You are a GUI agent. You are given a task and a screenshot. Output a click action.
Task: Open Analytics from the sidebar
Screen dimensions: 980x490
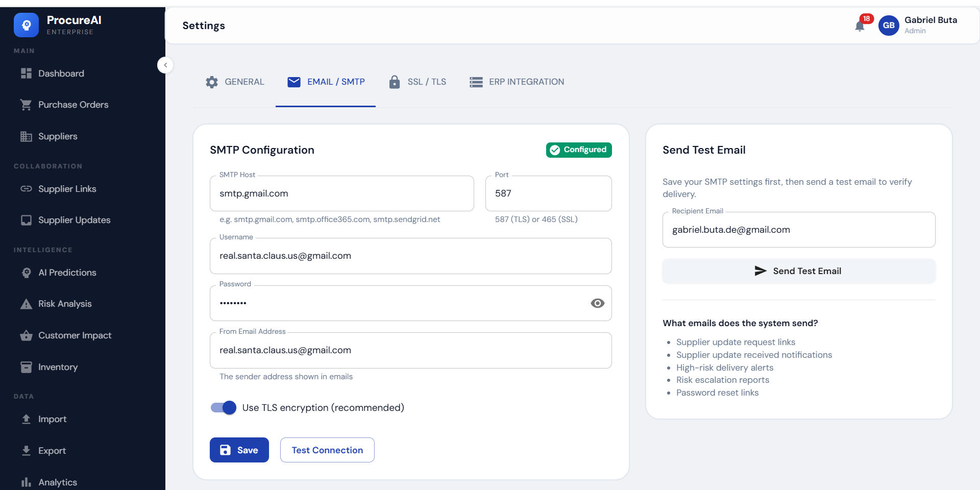pyautogui.click(x=57, y=482)
